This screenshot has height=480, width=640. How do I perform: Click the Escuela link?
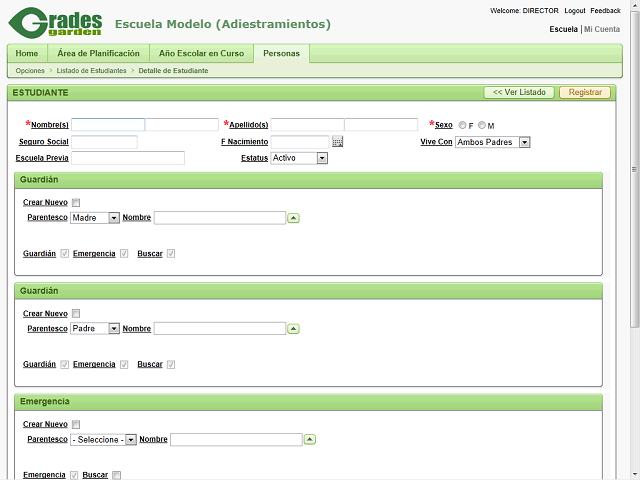tap(563, 29)
